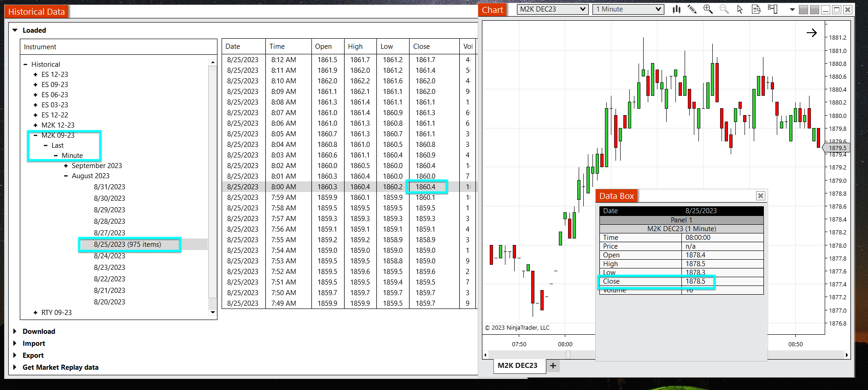
Task: Expand the ES 12-23 tree node
Action: 35,75
